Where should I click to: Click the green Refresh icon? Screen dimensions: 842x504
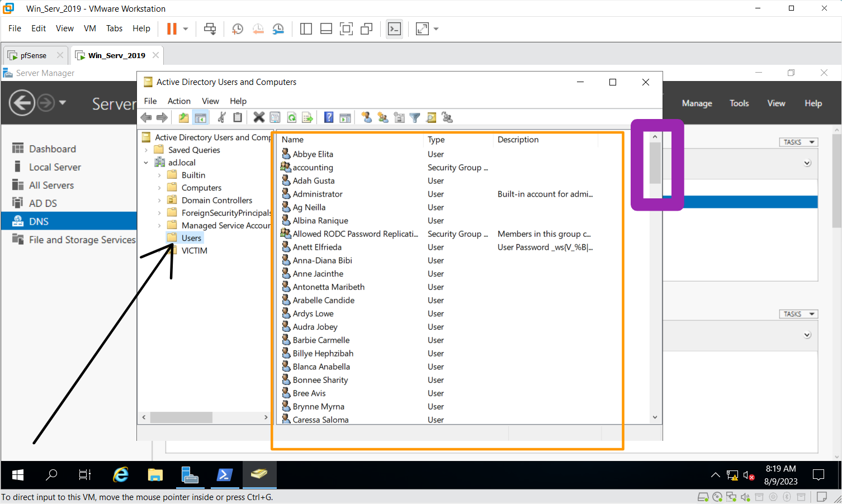point(291,117)
